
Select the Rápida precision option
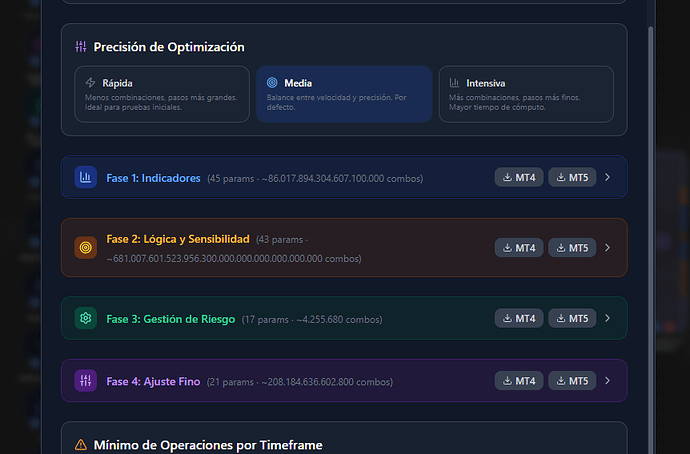pyautogui.click(x=162, y=94)
